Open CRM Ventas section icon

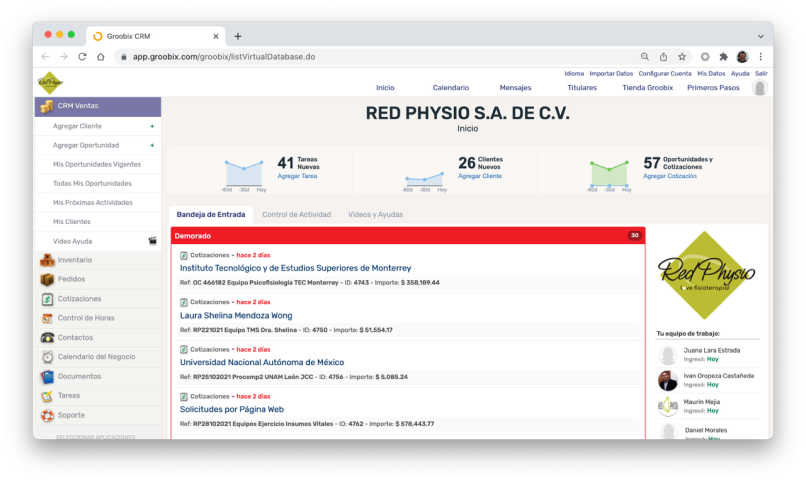[x=47, y=106]
